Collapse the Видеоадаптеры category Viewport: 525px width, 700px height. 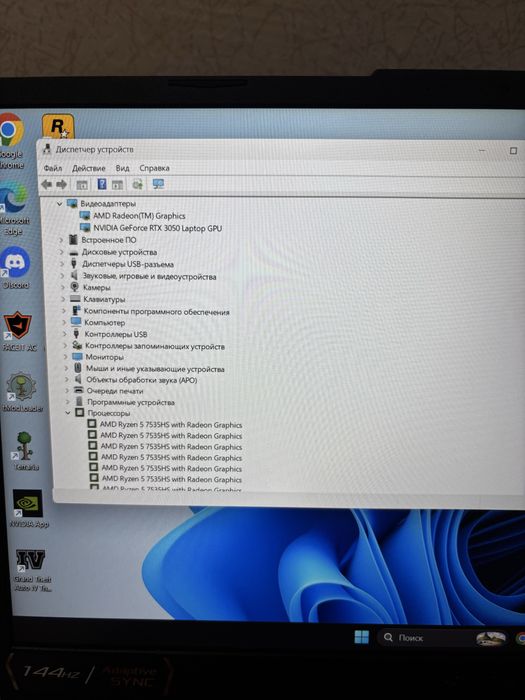click(59, 204)
